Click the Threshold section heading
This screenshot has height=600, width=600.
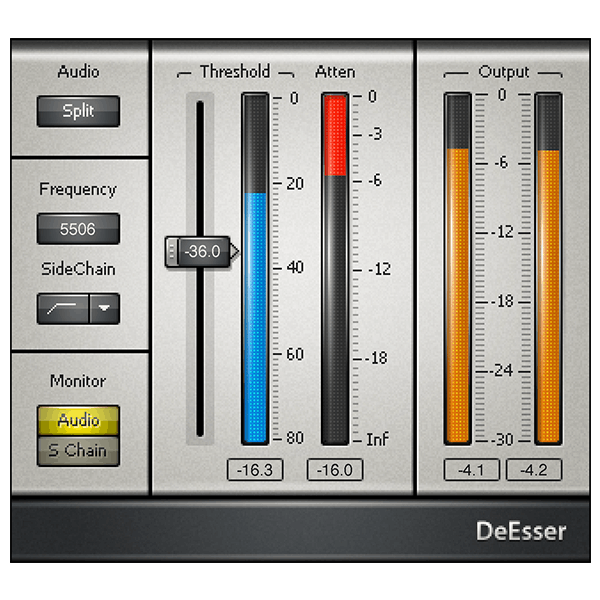click(234, 72)
